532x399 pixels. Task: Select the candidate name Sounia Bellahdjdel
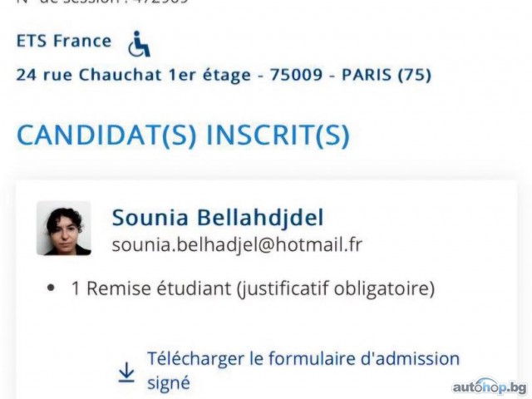coord(218,218)
